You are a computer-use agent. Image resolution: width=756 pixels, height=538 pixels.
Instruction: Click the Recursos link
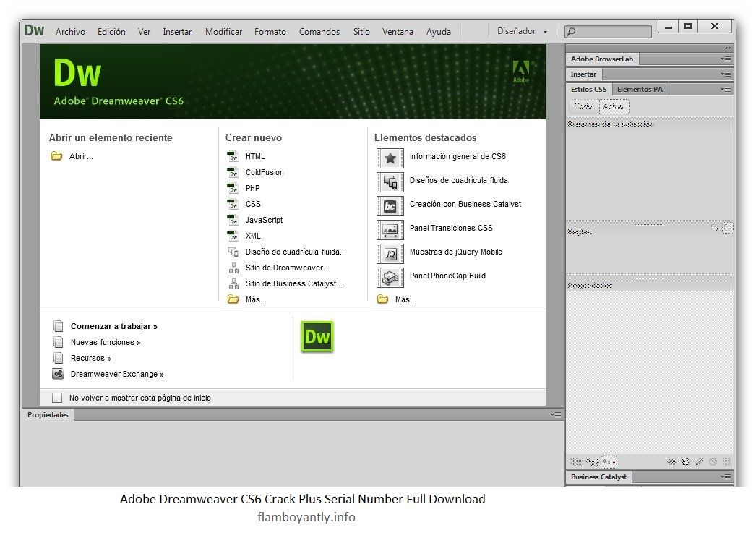[x=90, y=358]
